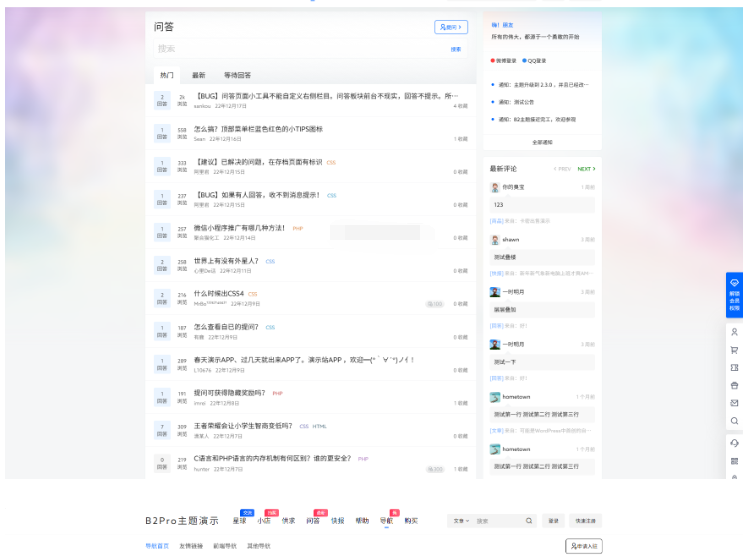Go to NEXT page of 最新评论
This screenshot has width=750, height=556.
(586, 169)
